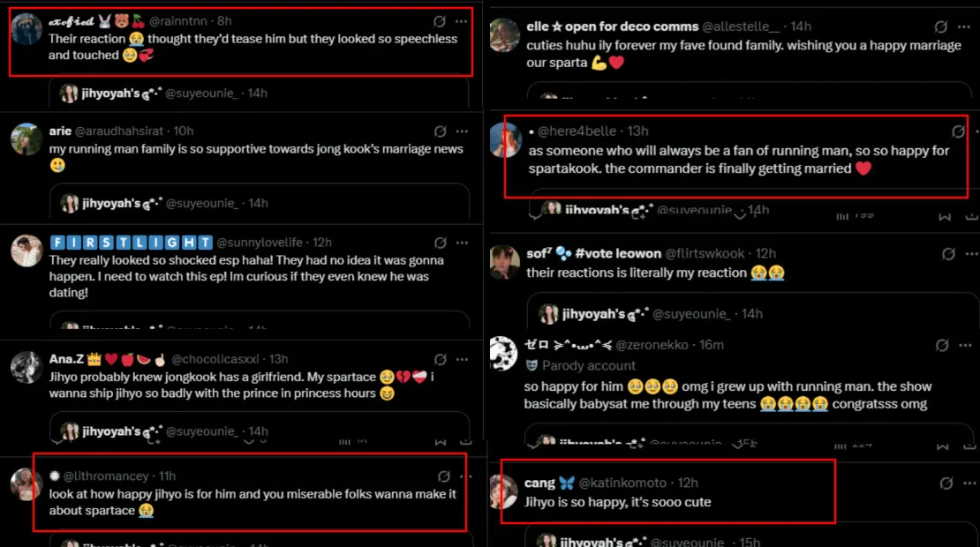980x547 pixels.
Task: Click the Grok icon on @flirtswkook's tweet
Action: (948, 254)
